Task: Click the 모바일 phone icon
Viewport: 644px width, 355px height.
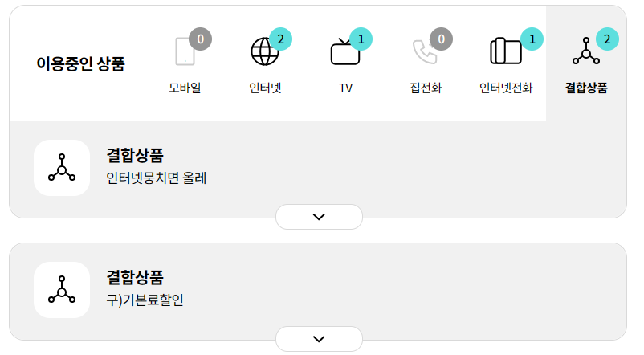Action: coord(185,51)
